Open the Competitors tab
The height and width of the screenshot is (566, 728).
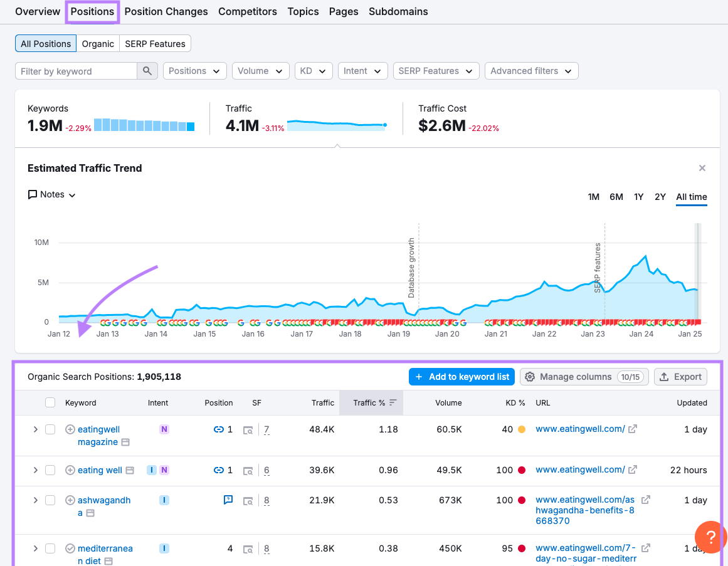247,11
